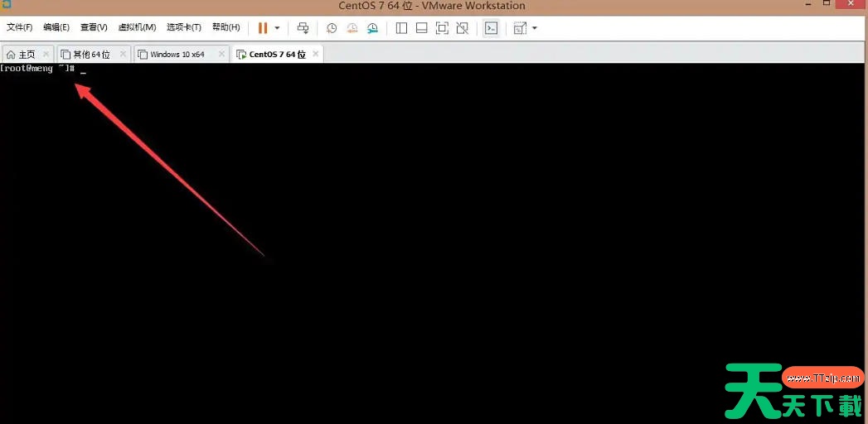Image resolution: width=868 pixels, height=424 pixels.
Task: Open the 查看(V) menu
Action: click(x=94, y=27)
